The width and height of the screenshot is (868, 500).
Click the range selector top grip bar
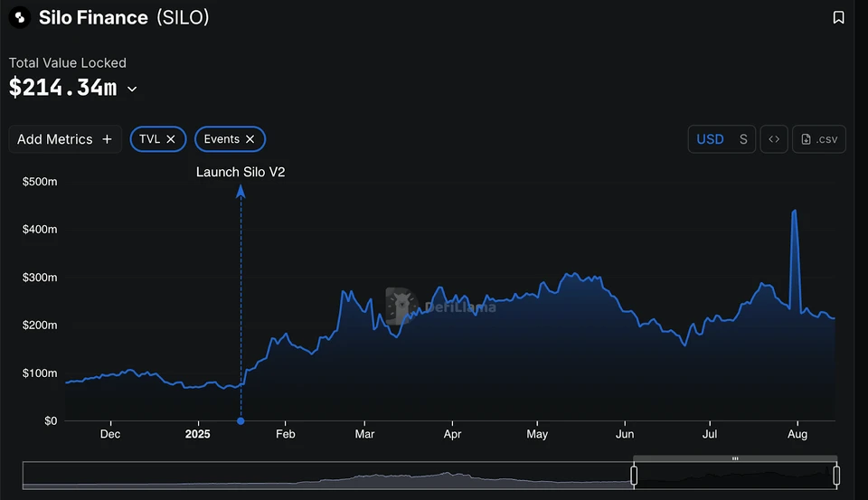coord(735,458)
